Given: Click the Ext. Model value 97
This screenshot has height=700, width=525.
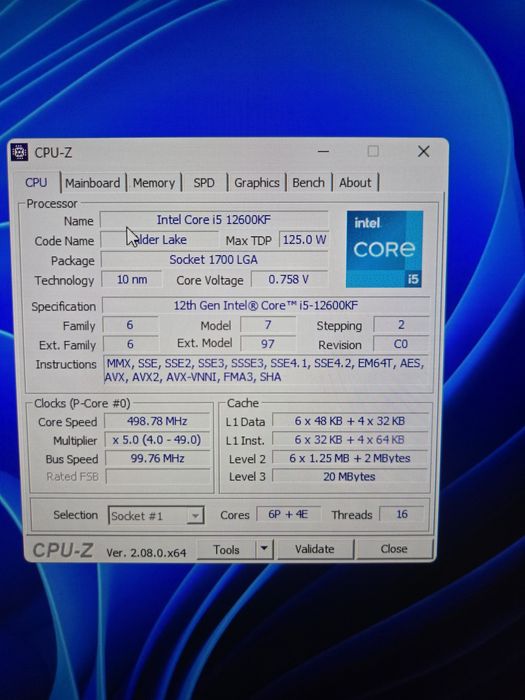Looking at the screenshot, I should pyautogui.click(x=268, y=344).
